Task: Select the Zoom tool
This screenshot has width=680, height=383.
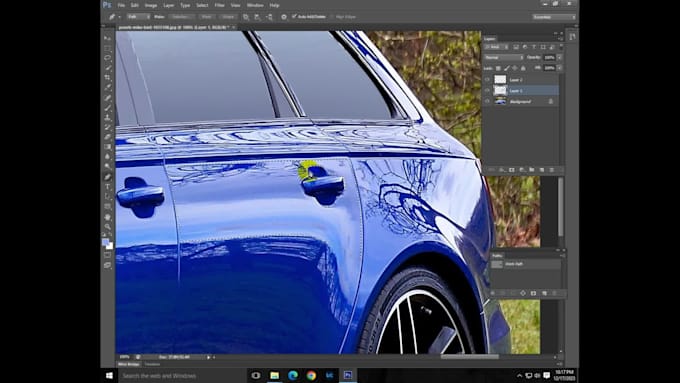Action: click(x=108, y=226)
